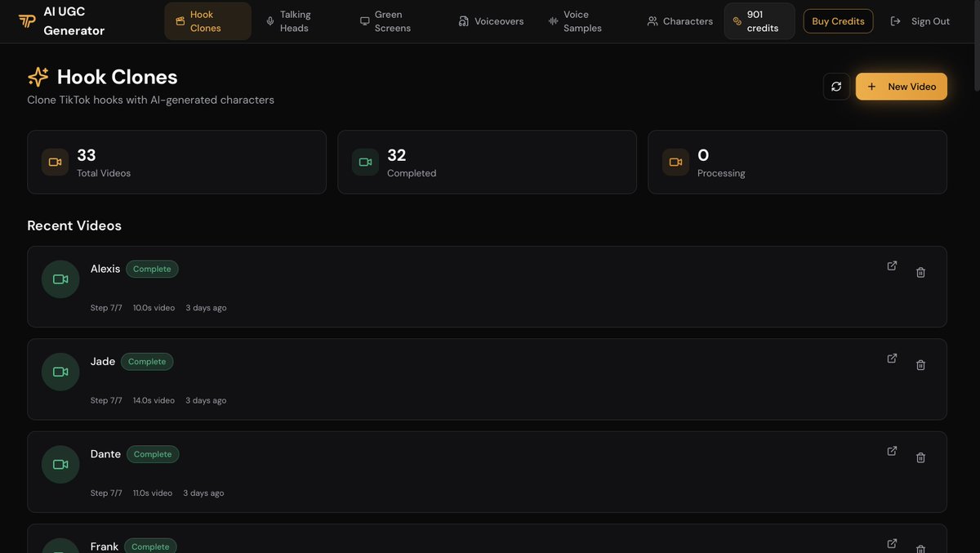Click the Processing camera icon
This screenshot has height=553, width=980.
(x=675, y=162)
